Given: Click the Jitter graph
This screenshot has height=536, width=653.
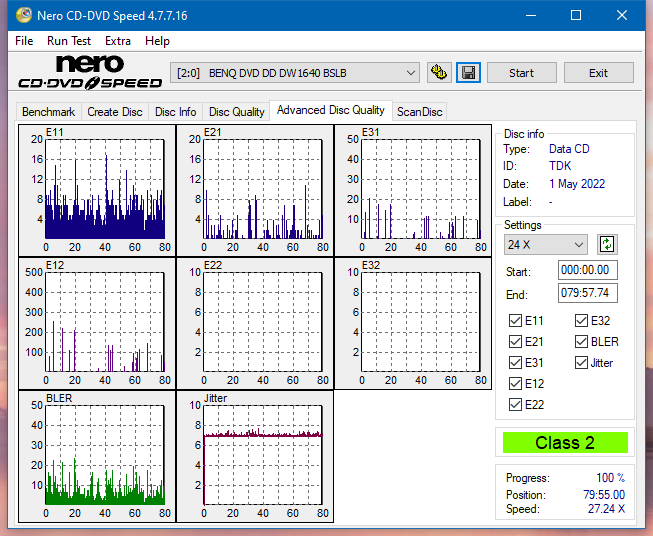Looking at the screenshot, I should 255,456.
